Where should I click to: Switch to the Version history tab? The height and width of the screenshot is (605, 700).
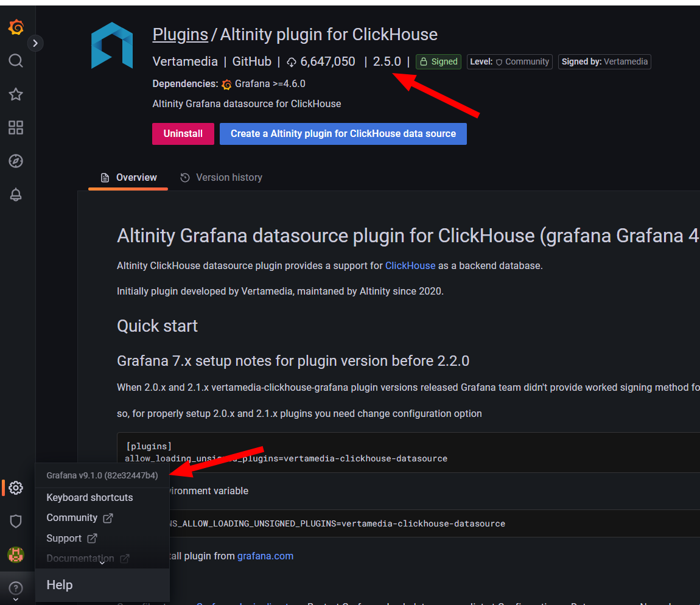click(x=222, y=178)
